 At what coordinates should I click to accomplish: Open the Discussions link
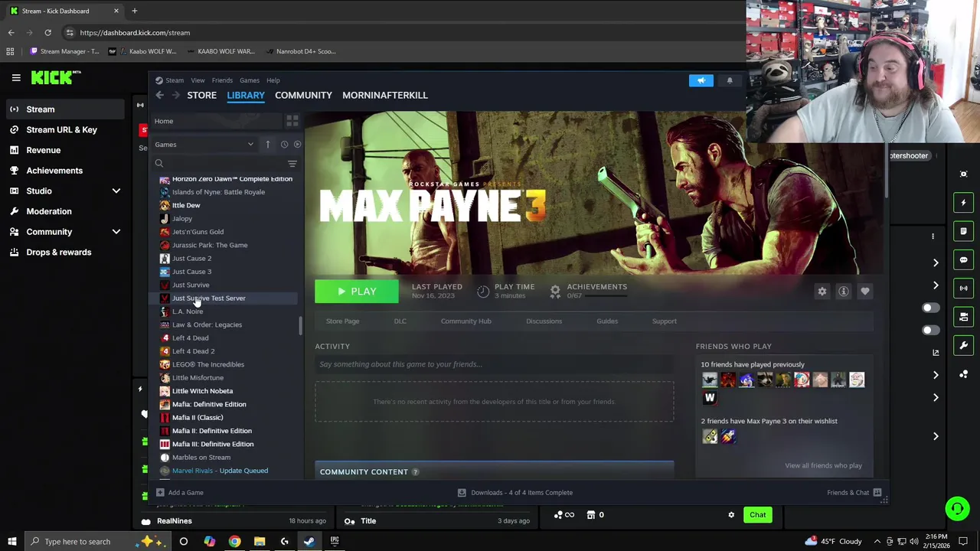(x=544, y=321)
